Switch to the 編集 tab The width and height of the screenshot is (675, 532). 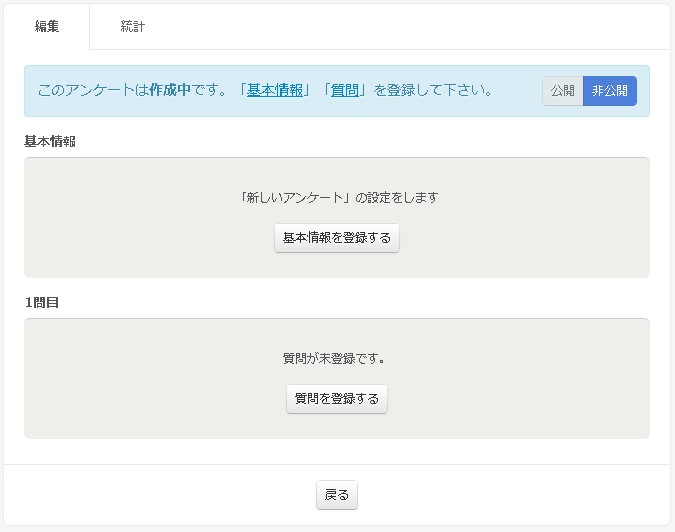coord(47,27)
